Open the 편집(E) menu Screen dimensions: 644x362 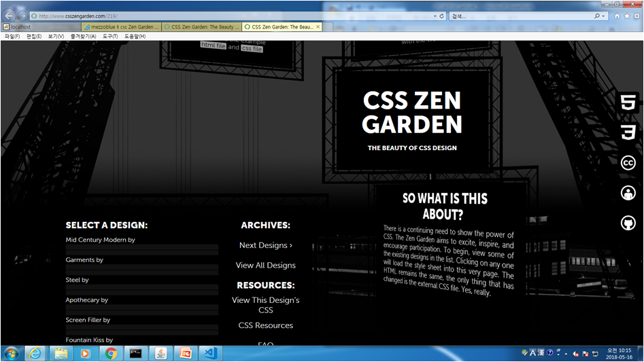34,36
